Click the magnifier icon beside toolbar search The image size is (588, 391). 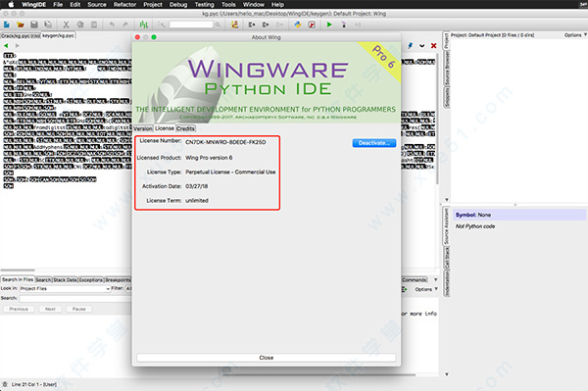(x=218, y=24)
